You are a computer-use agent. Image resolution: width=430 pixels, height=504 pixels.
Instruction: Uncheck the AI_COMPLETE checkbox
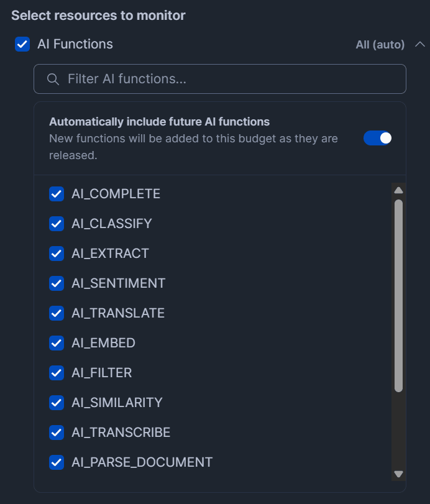[x=57, y=194]
